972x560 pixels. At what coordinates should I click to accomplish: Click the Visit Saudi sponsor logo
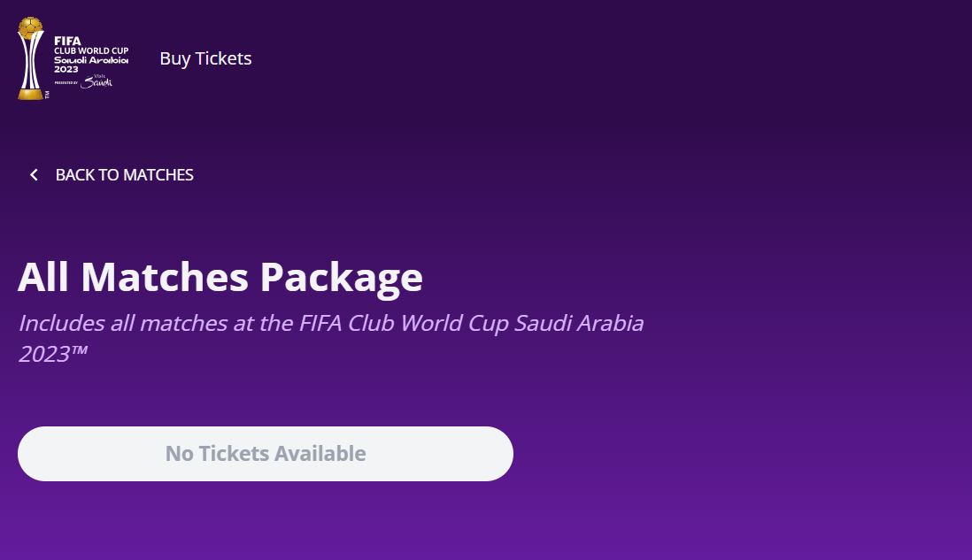click(96, 81)
